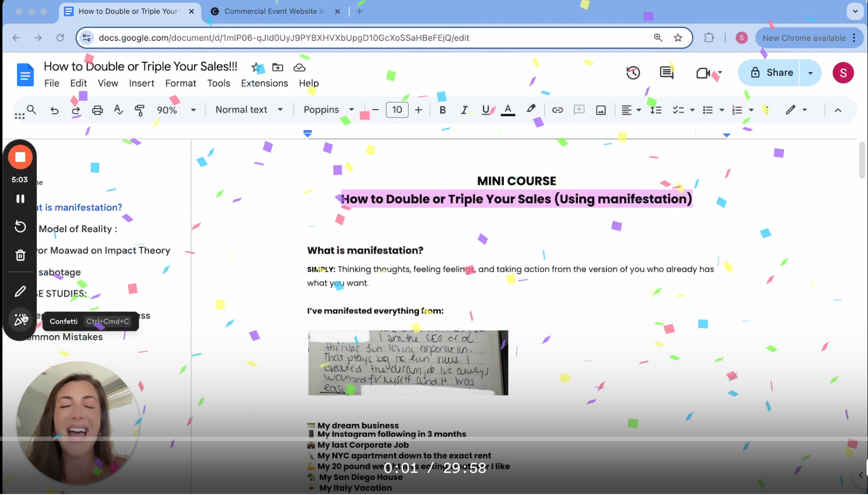The width and height of the screenshot is (868, 495).
Task: Open the Chrome tab search chevron
Action: coord(855,11)
